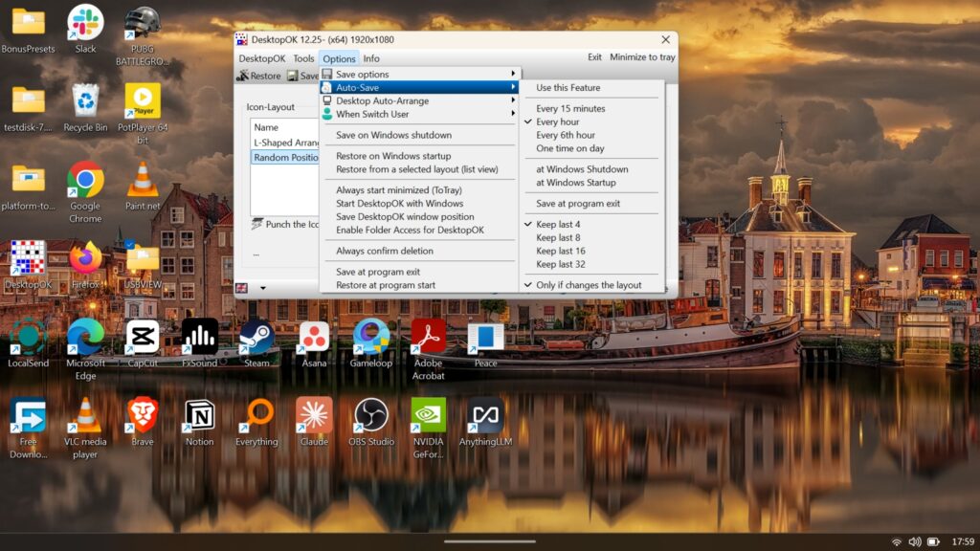The height and width of the screenshot is (551, 980).
Task: Enable the Every 15 minutes auto-save interval
Action: click(x=572, y=108)
